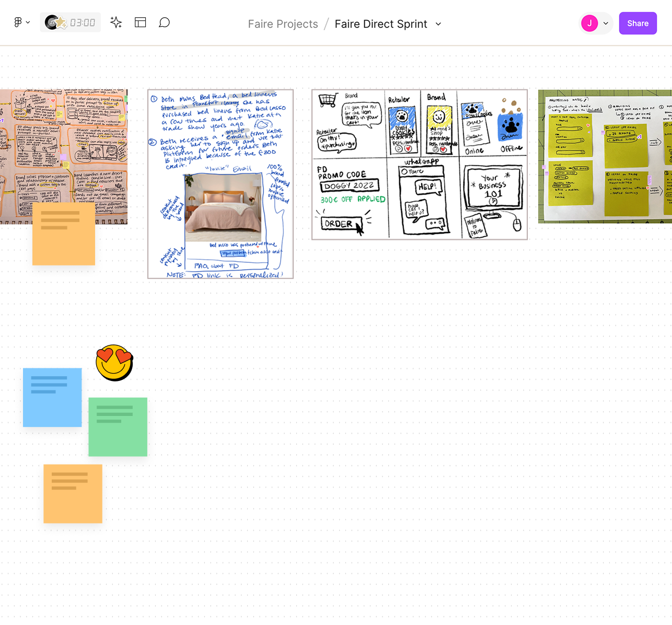Expand the chevron beside Faire Direct Sprint
Viewport: 672px width, 625px height.
(438, 24)
